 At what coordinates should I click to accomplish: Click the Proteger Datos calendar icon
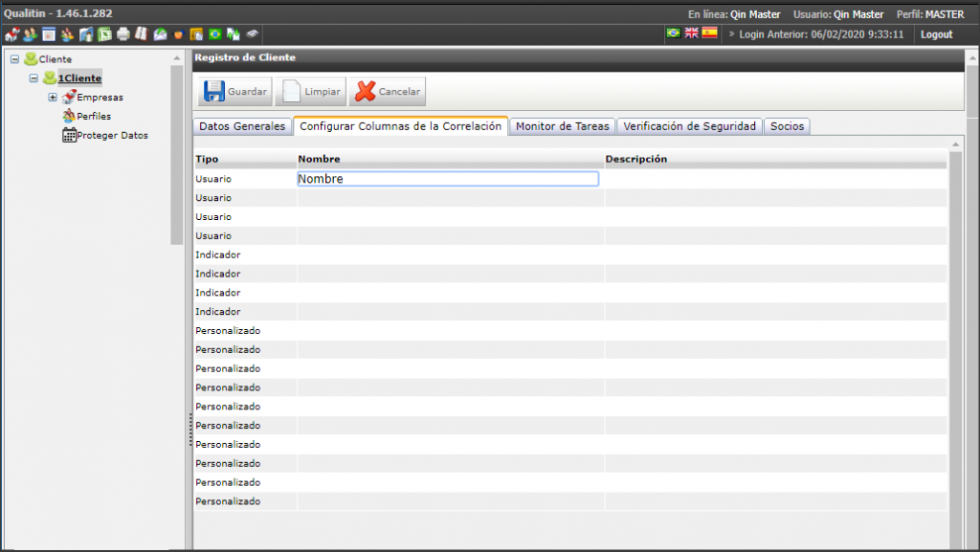(69, 135)
